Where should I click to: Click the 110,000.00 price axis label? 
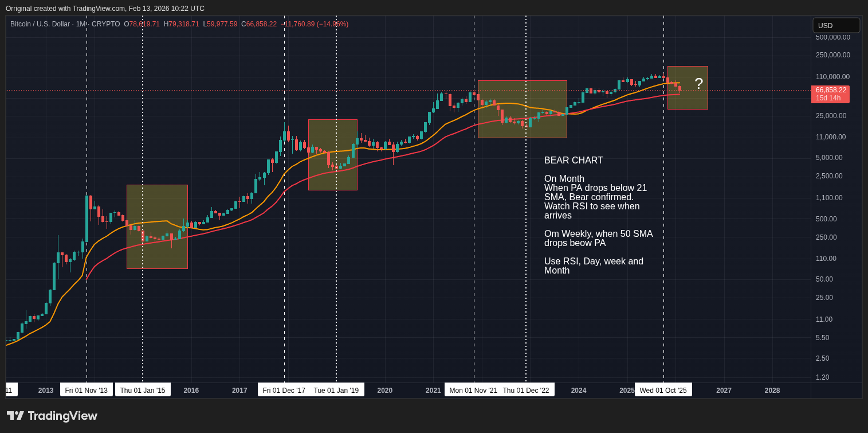pyautogui.click(x=833, y=77)
